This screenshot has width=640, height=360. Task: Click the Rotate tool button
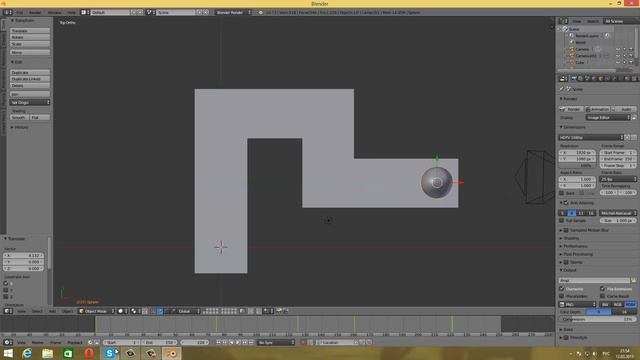pos(30,37)
